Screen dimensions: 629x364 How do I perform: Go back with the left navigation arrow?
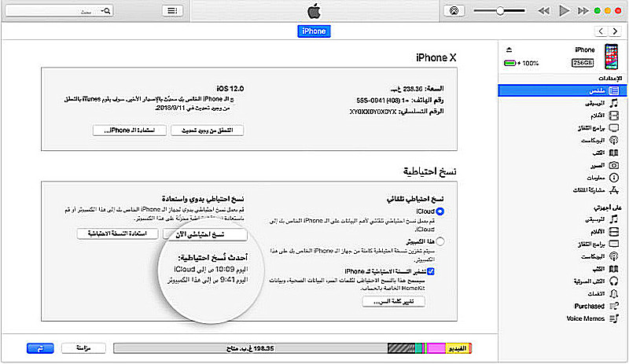click(601, 31)
